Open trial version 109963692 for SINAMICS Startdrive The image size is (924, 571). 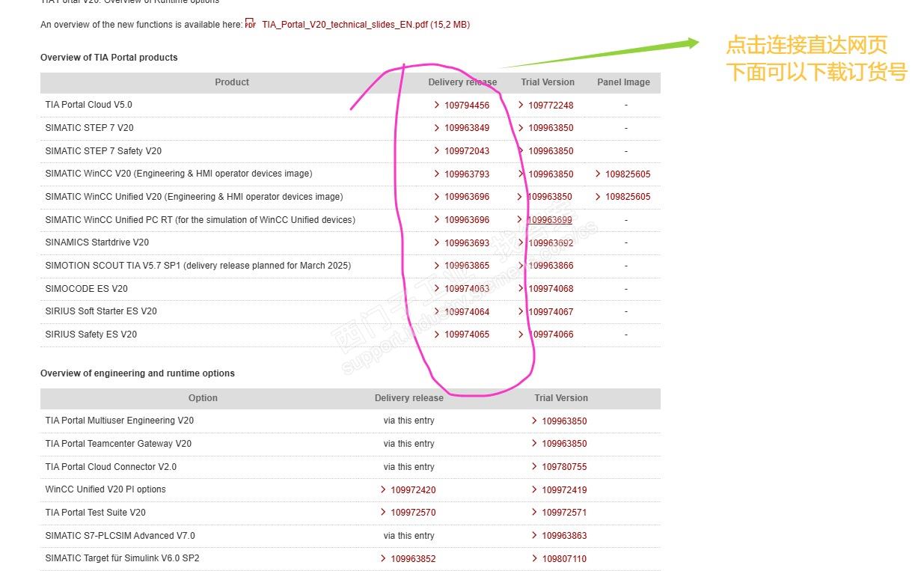point(551,243)
